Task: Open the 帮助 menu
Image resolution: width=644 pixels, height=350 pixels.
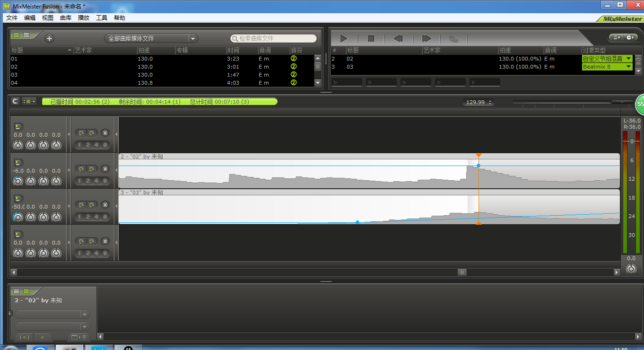Action: [x=120, y=18]
